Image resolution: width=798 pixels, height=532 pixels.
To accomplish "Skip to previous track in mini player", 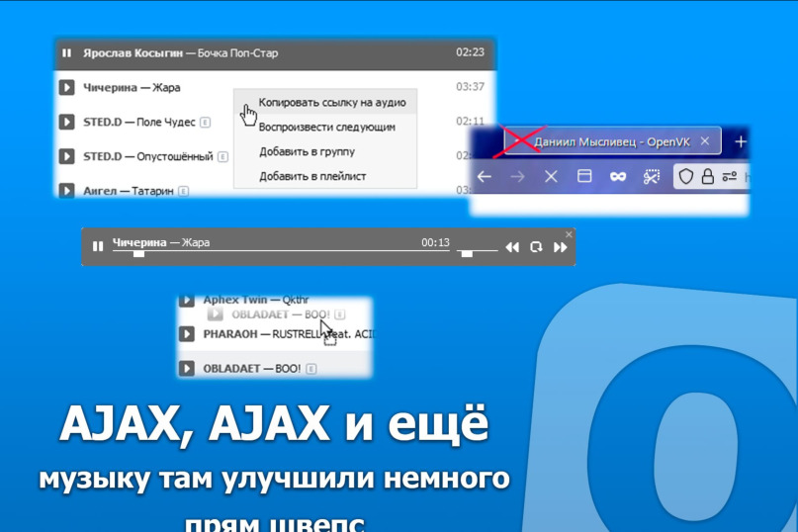I will pyautogui.click(x=512, y=247).
